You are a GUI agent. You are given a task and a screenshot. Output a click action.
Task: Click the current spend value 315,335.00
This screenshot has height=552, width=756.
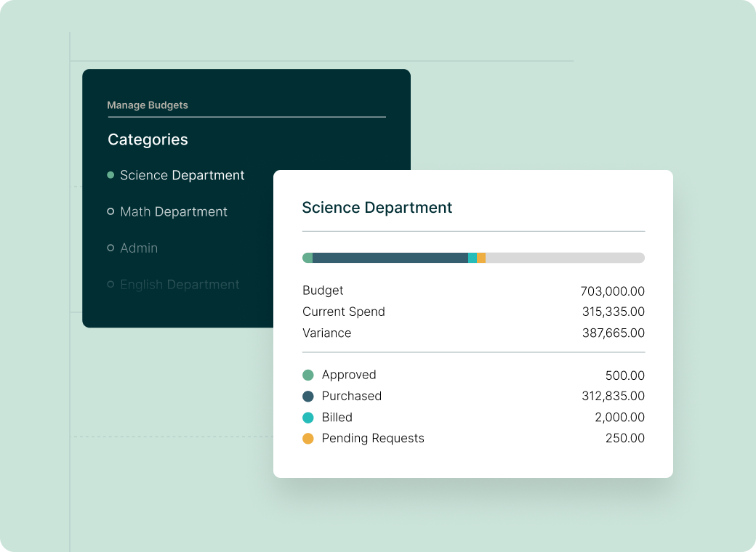coord(614,312)
